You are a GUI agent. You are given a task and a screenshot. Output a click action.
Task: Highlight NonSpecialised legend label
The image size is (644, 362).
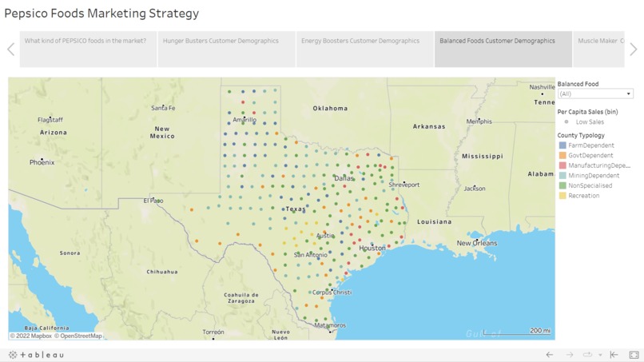[x=590, y=185]
